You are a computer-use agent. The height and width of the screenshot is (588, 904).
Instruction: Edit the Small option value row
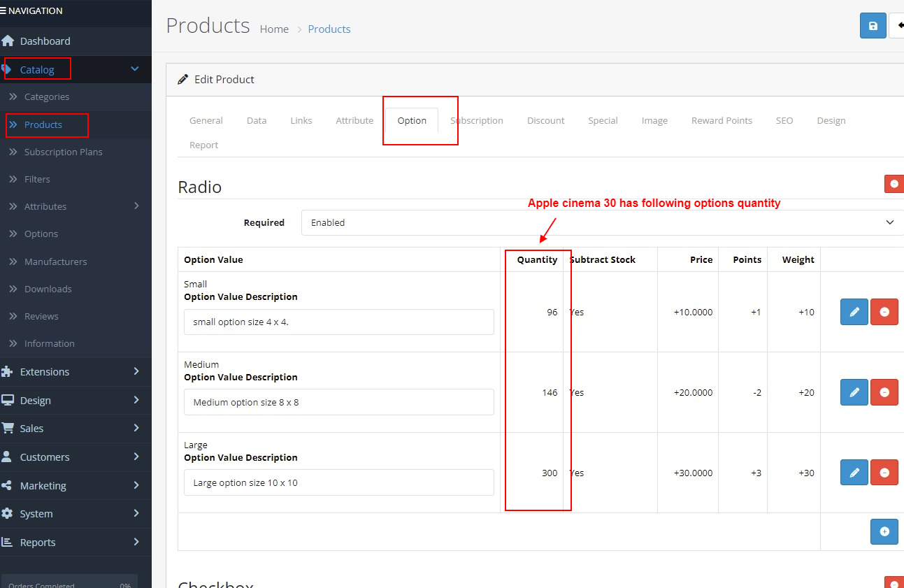854,312
